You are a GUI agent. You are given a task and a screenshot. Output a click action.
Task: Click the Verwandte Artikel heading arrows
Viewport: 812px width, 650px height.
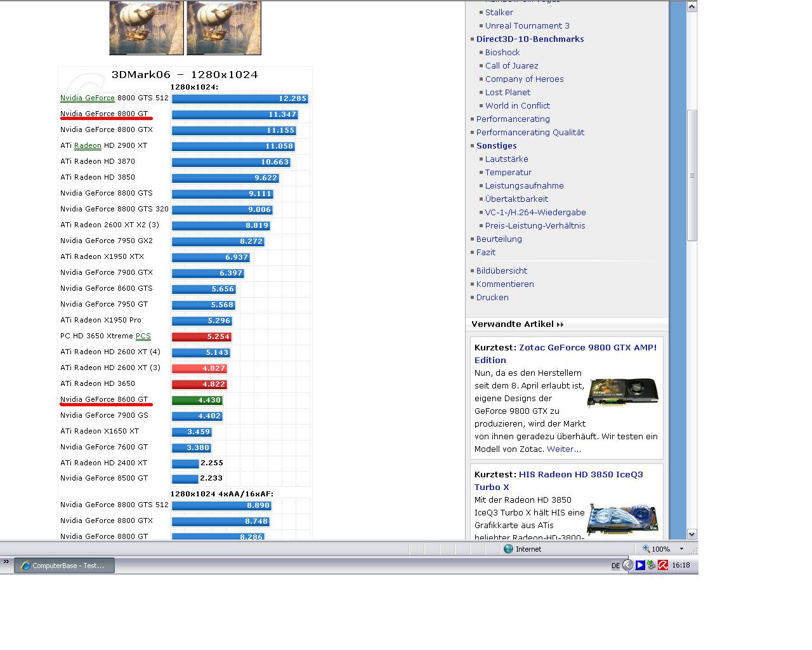[560, 324]
